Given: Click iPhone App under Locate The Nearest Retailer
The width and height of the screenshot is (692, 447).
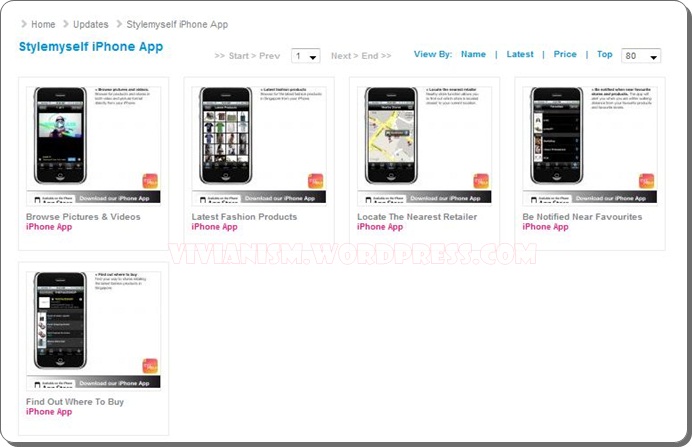Looking at the screenshot, I should [380, 227].
